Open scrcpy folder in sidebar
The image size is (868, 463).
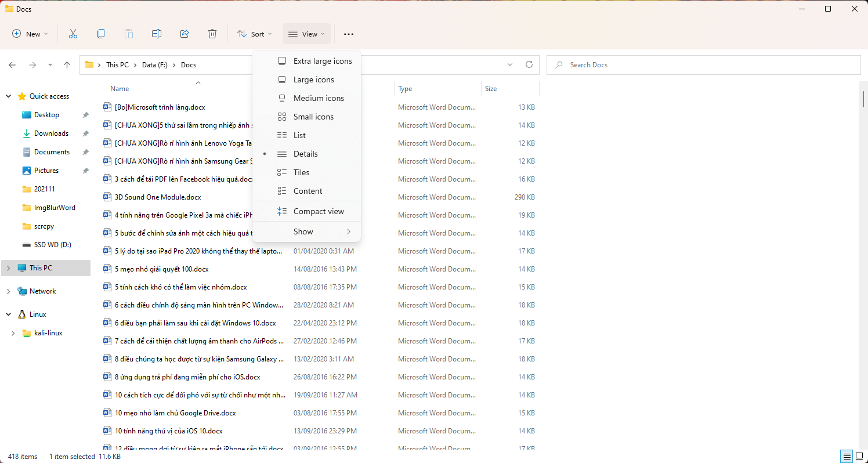pyautogui.click(x=44, y=226)
